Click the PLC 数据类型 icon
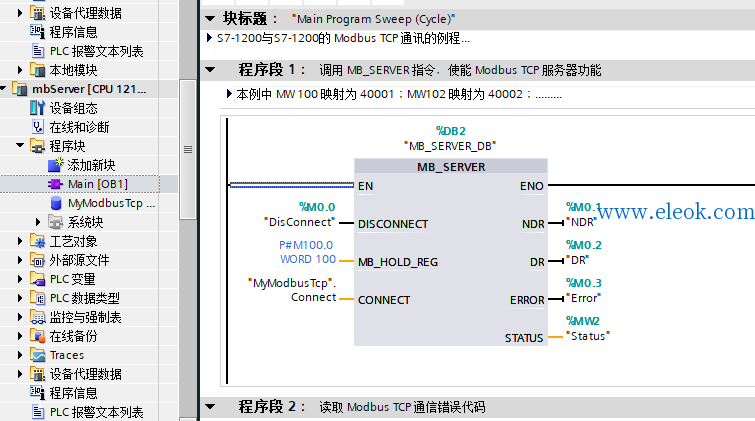This screenshot has height=421, width=755. click(x=38, y=298)
